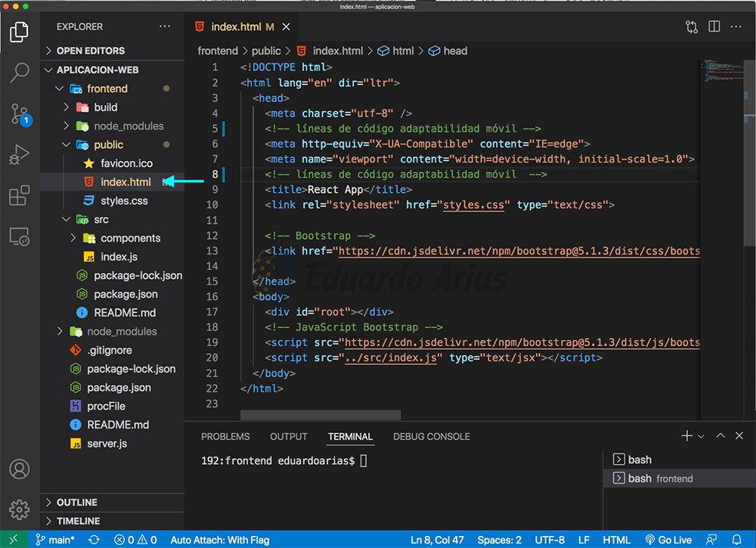
Task: Expand the OPEN EDITORS section
Action: 112,51
